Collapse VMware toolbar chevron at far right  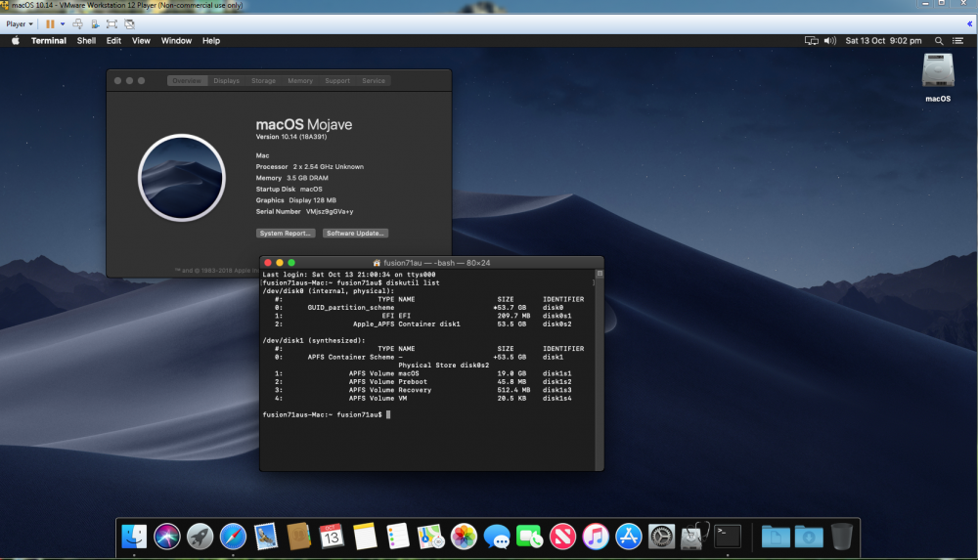pyautogui.click(x=969, y=23)
